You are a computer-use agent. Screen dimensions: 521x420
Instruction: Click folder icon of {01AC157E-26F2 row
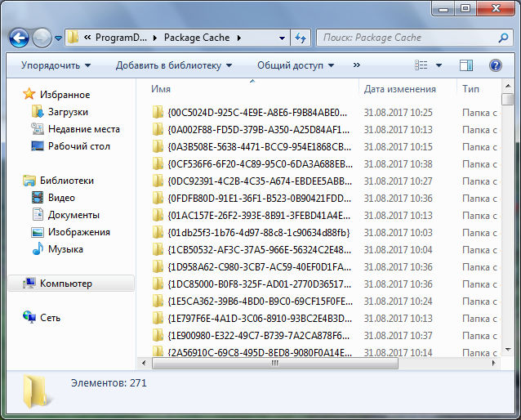pyautogui.click(x=158, y=216)
